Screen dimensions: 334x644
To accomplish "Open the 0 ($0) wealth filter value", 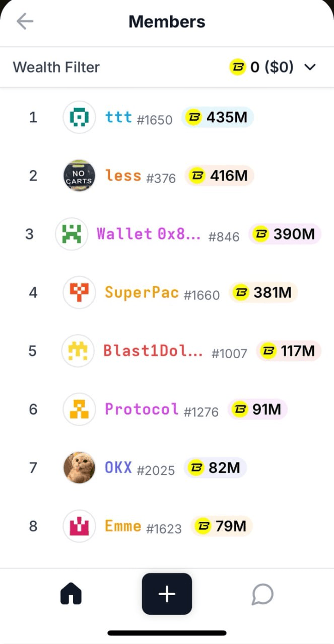I will 261,67.
